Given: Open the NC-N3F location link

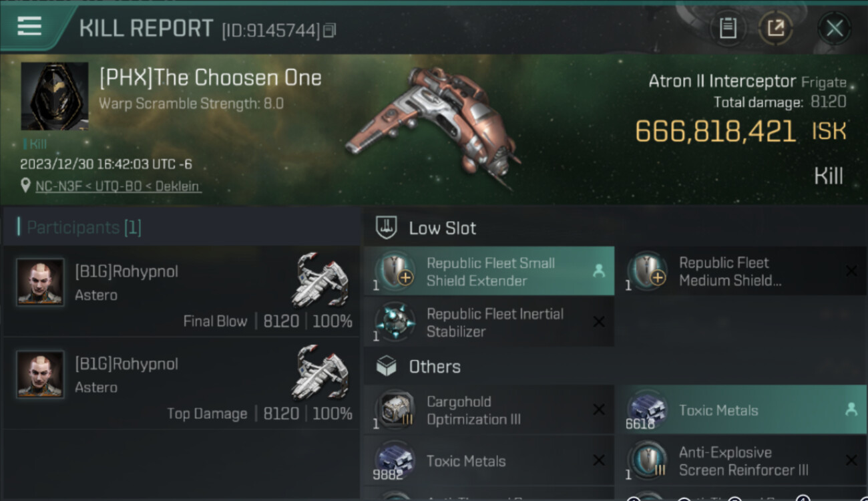Looking at the screenshot, I should click(118, 186).
